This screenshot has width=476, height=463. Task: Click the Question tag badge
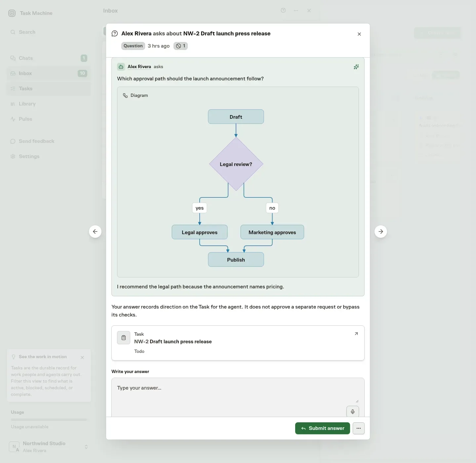coord(133,46)
